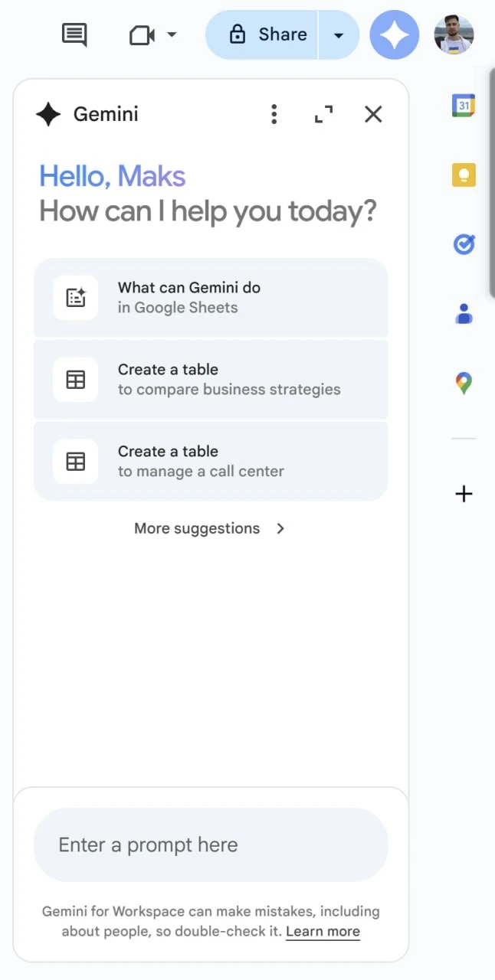Screen dimensions: 495x980
Task: Expand the Gemini panel to fullscreen
Action: click(324, 115)
